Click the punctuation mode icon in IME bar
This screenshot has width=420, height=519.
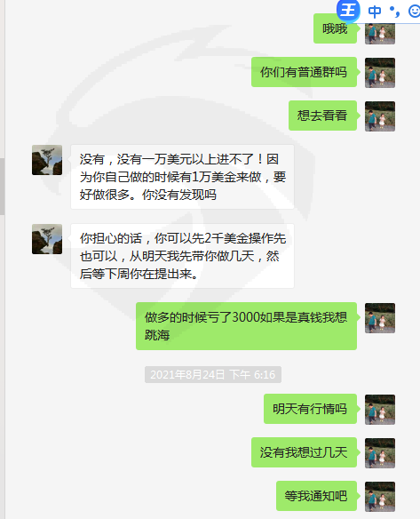point(394,12)
